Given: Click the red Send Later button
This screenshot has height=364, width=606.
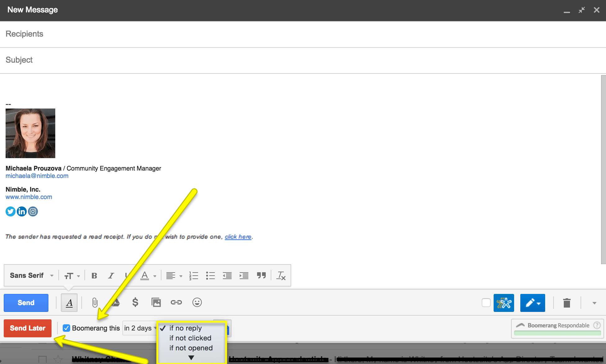Looking at the screenshot, I should click(28, 328).
